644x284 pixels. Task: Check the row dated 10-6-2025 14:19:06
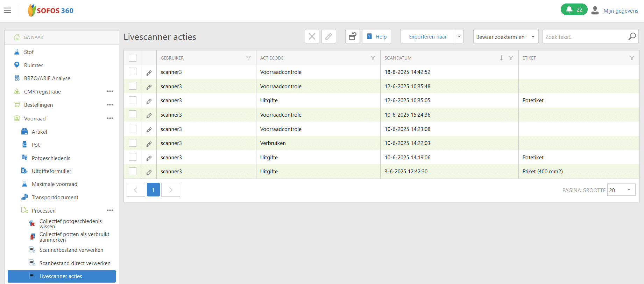[x=133, y=157]
